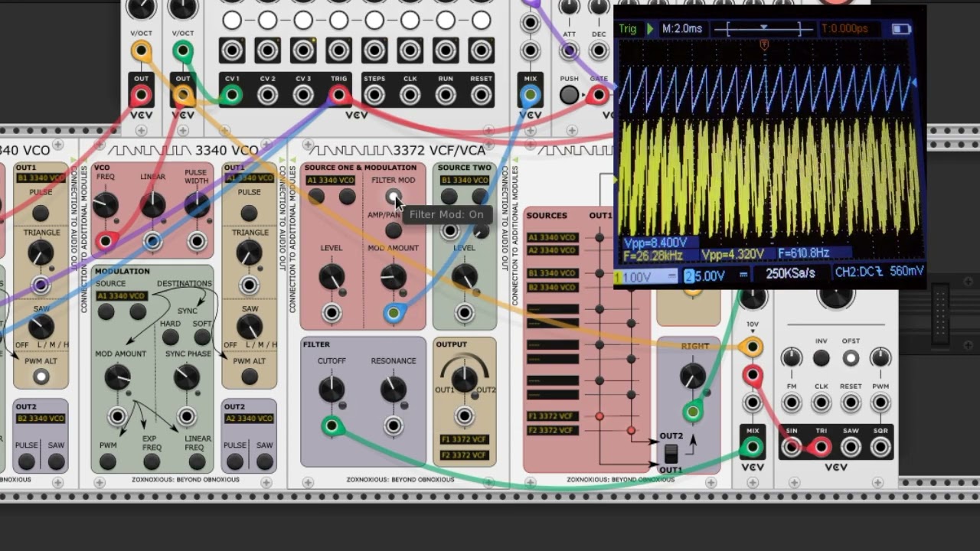Screen dimensions: 980x551
Task: Enable SOFT sync button
Action: (202, 337)
